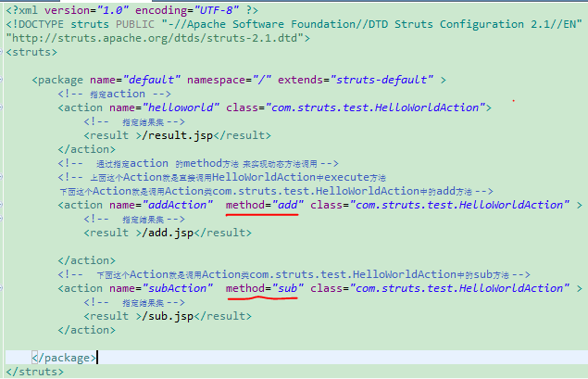
Task: Click the encoding value "UTF-8"
Action: tap(216, 10)
